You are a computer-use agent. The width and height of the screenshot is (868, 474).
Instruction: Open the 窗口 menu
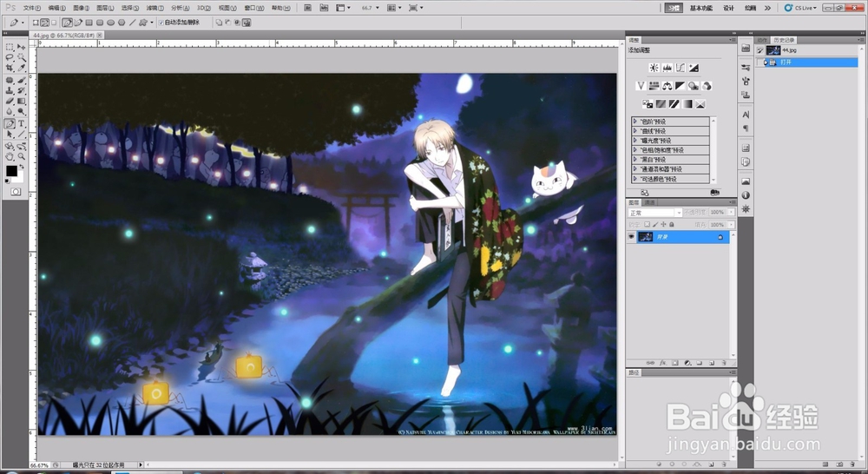coord(253,8)
